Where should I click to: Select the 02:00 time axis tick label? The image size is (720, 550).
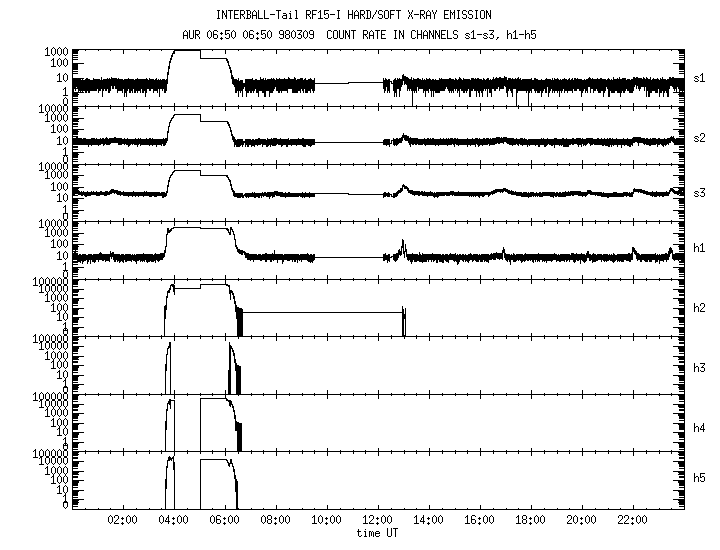[122, 520]
